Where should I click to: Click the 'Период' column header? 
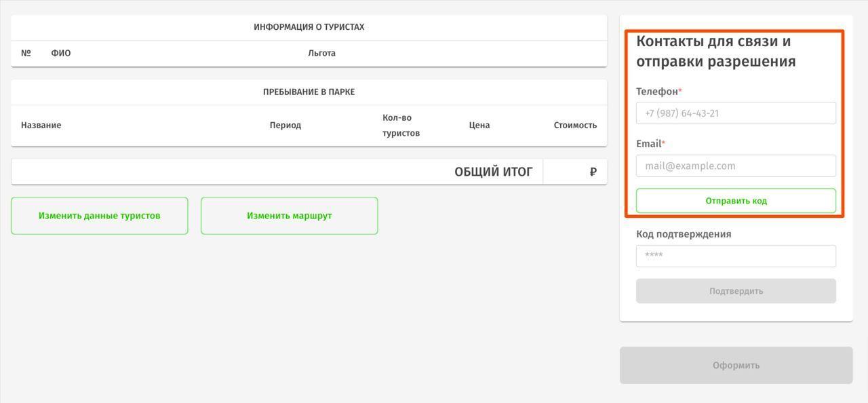[x=285, y=126]
